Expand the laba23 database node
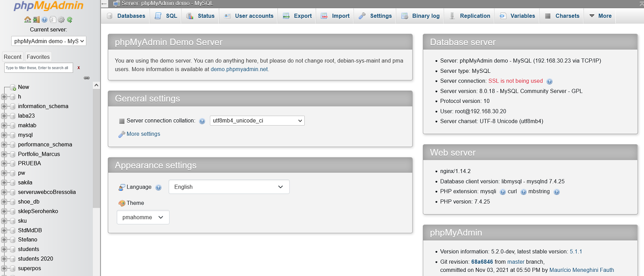 pyautogui.click(x=4, y=116)
